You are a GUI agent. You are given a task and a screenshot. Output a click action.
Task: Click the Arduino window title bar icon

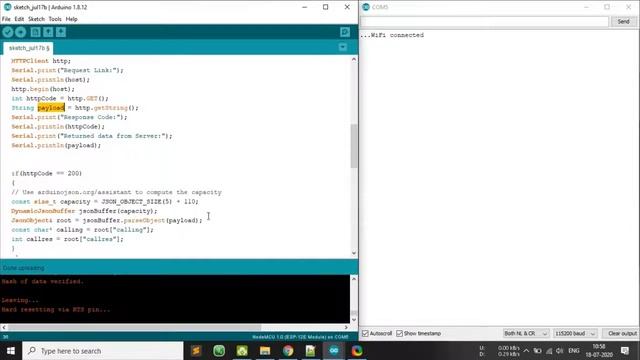[x=7, y=7]
